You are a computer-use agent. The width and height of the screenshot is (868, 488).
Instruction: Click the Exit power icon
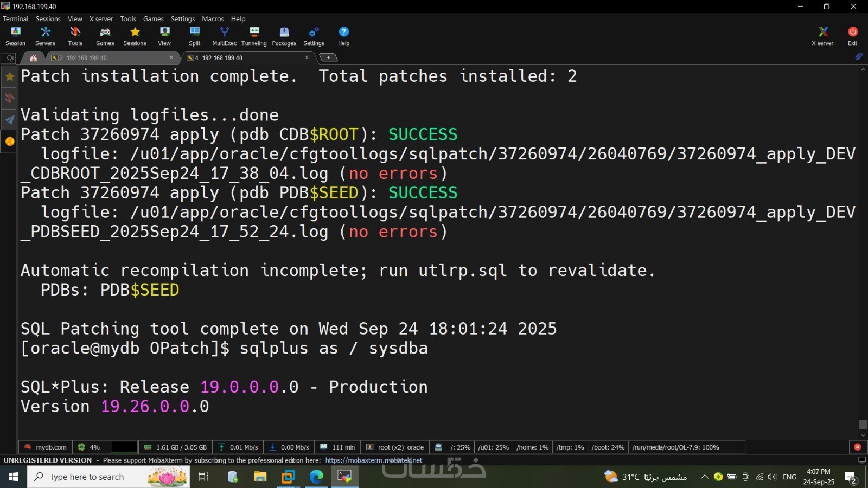pos(852,36)
